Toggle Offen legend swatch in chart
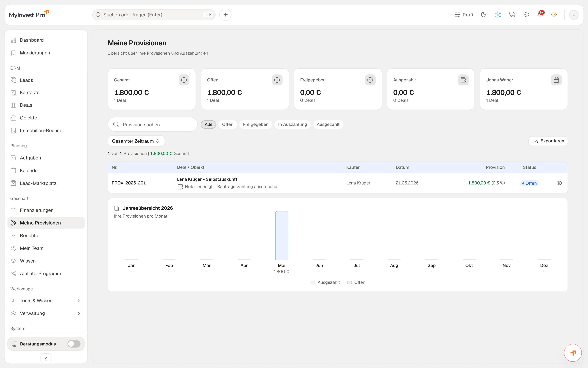 [349, 282]
